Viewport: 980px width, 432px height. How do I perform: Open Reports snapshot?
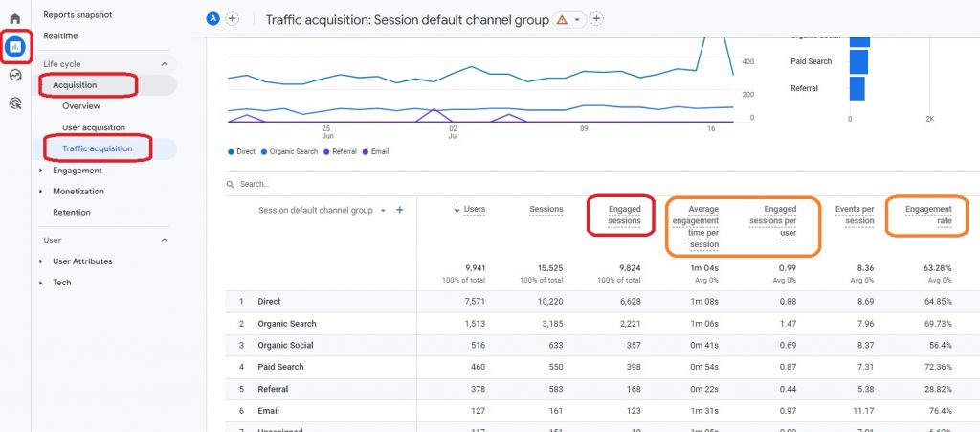click(x=78, y=15)
